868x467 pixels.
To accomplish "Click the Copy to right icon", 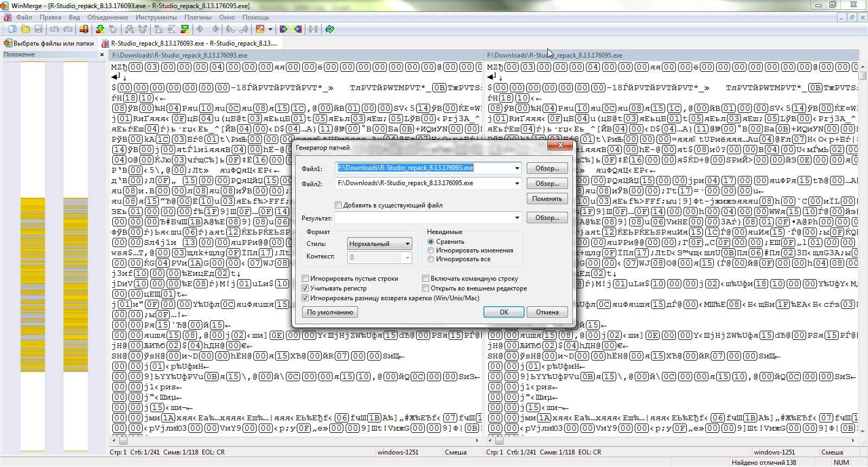I will coord(201,29).
